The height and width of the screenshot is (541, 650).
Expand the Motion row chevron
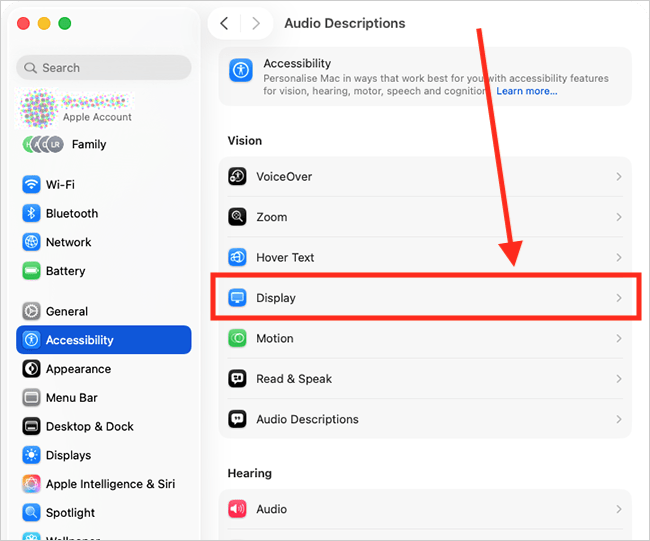(x=618, y=339)
